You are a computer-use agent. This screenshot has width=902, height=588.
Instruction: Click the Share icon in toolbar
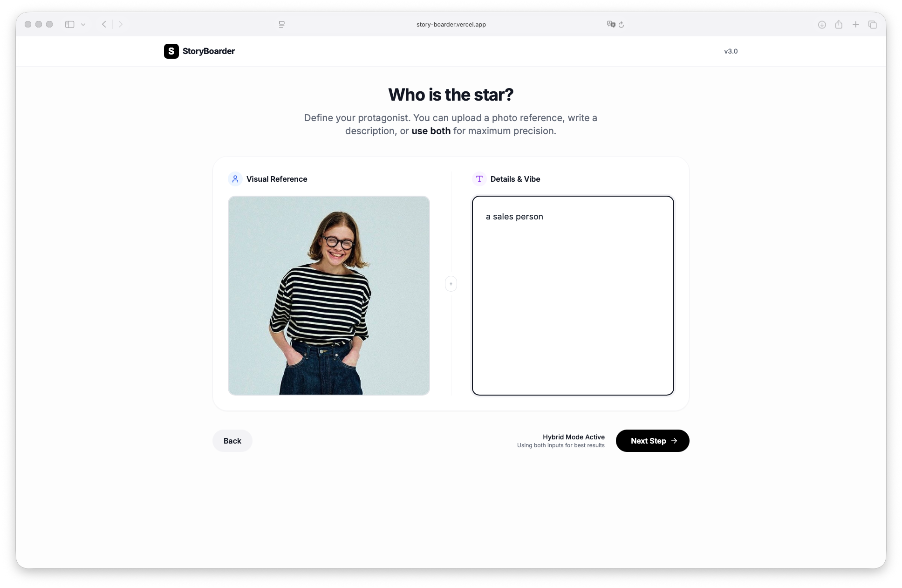point(839,24)
